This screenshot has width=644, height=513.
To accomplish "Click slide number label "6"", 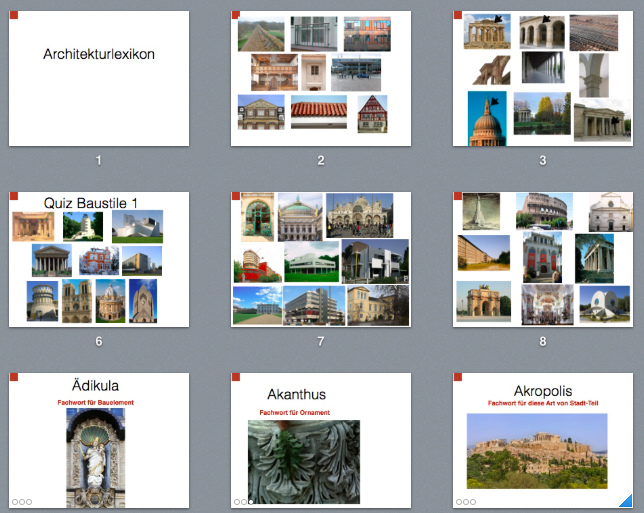I will pyautogui.click(x=99, y=341).
